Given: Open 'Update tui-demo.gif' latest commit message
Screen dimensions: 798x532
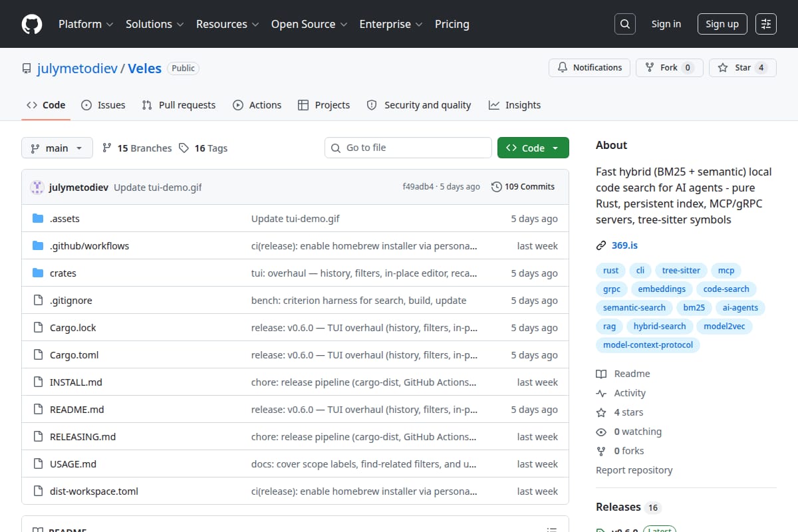Looking at the screenshot, I should click(158, 188).
